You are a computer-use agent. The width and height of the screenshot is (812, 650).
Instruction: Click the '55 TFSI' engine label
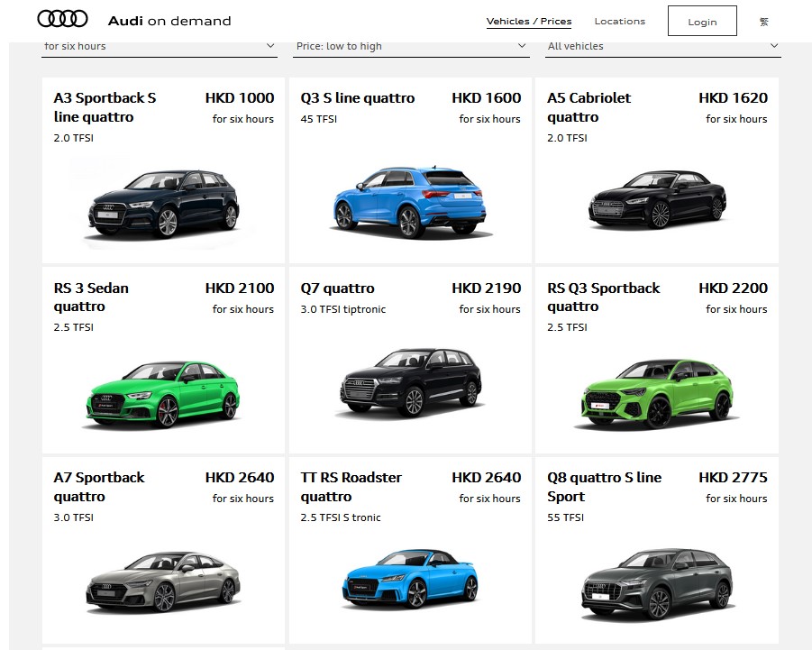565,517
